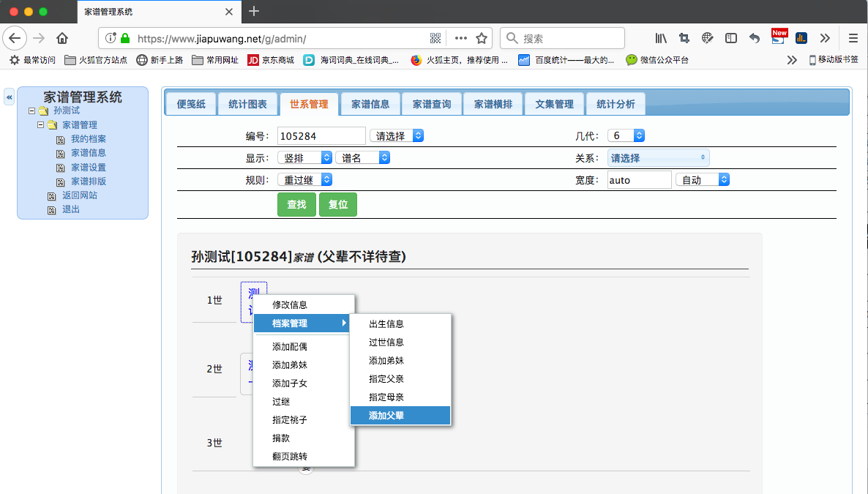
Task: Choose 翻页跳转 from context menu
Action: [304, 457]
